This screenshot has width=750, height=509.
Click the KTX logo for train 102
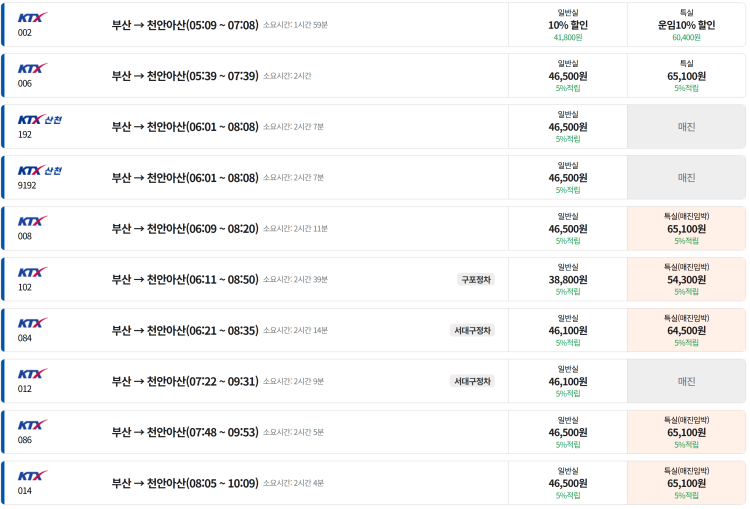(x=32, y=272)
